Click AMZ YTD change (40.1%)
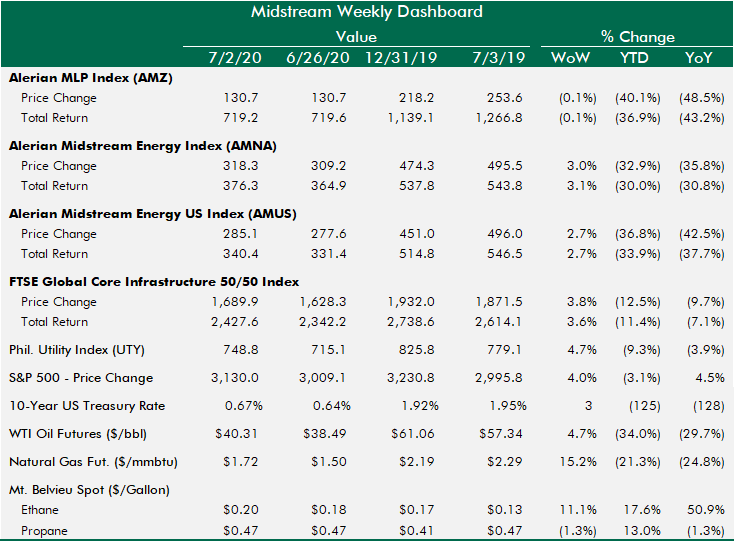 click(x=638, y=98)
